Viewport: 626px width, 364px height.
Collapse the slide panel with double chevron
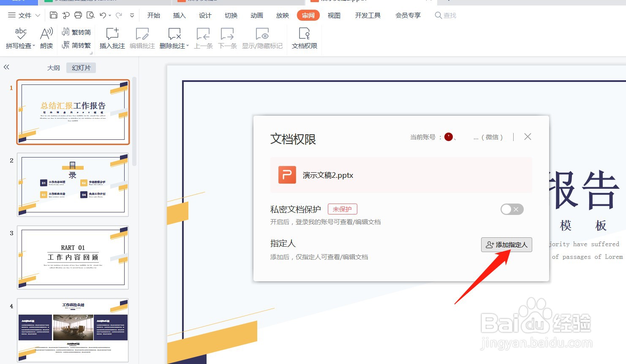click(6, 67)
